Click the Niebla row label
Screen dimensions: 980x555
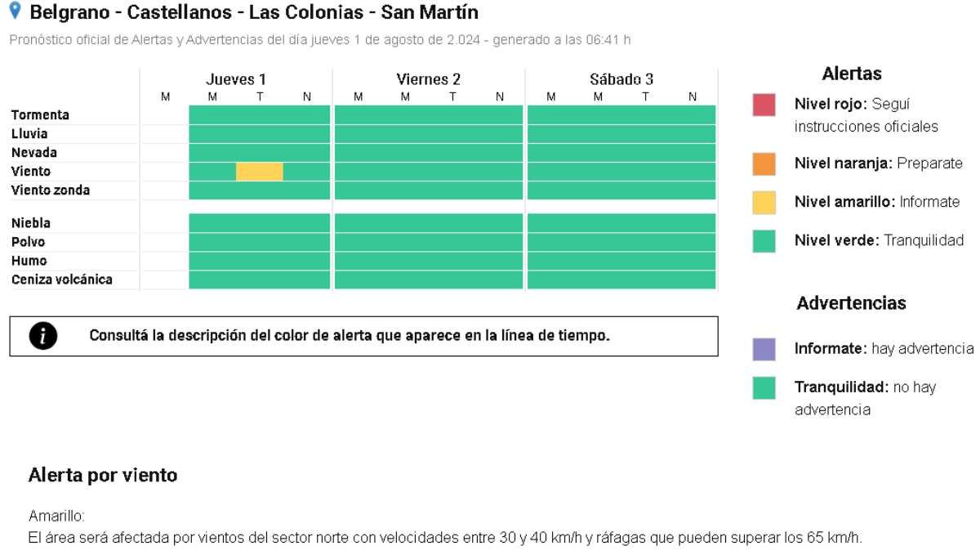[31, 223]
